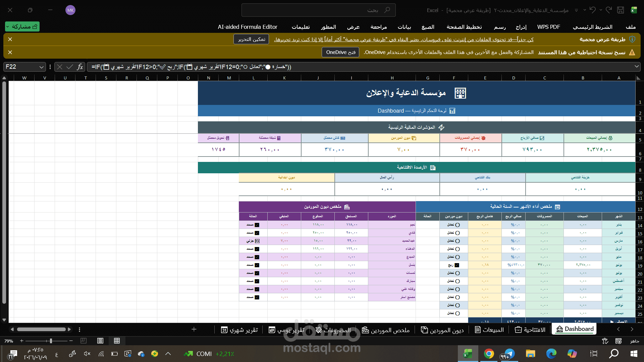Click the Save icon in the title bar
The width and height of the screenshot is (644, 362).
coord(621,10)
